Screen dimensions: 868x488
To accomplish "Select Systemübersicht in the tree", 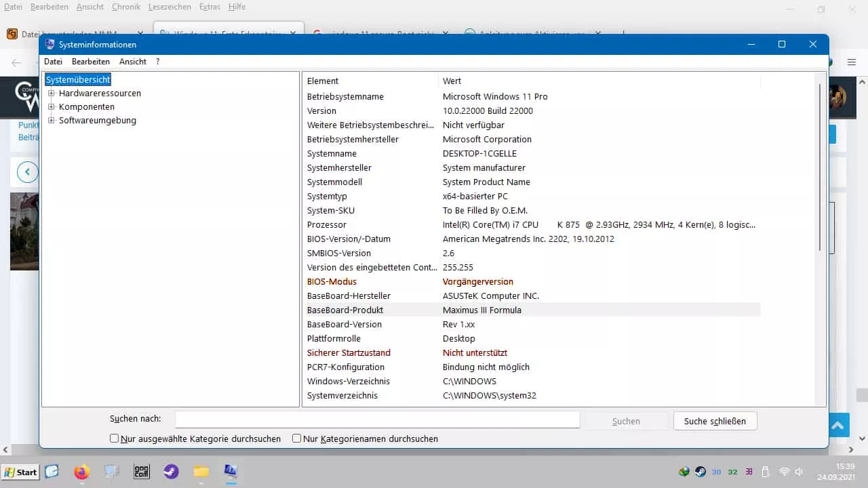I will click(x=78, y=80).
